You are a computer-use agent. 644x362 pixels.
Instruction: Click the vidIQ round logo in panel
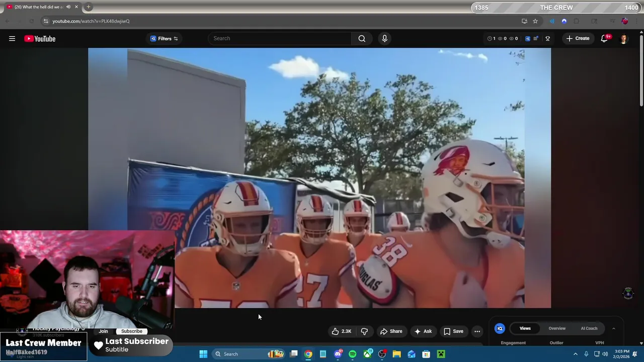[500, 328]
